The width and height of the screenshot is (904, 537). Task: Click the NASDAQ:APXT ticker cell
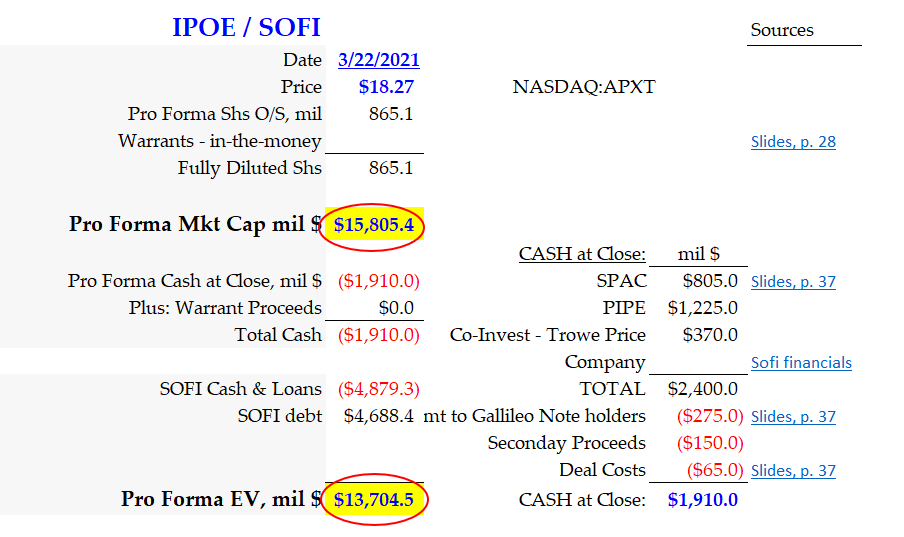[583, 87]
